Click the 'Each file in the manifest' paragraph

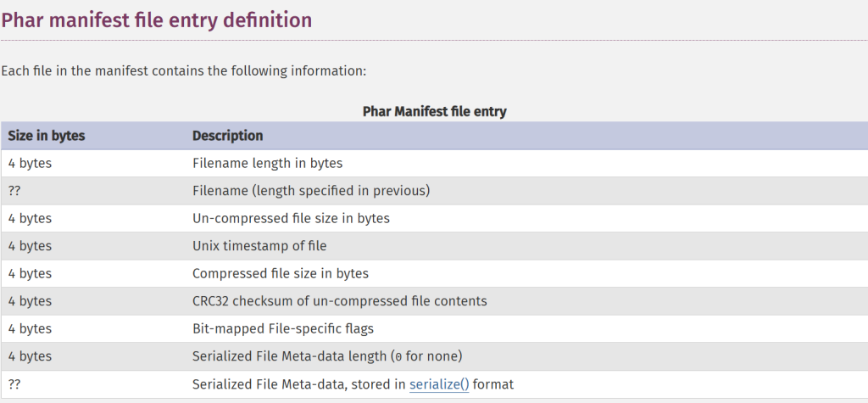[183, 70]
